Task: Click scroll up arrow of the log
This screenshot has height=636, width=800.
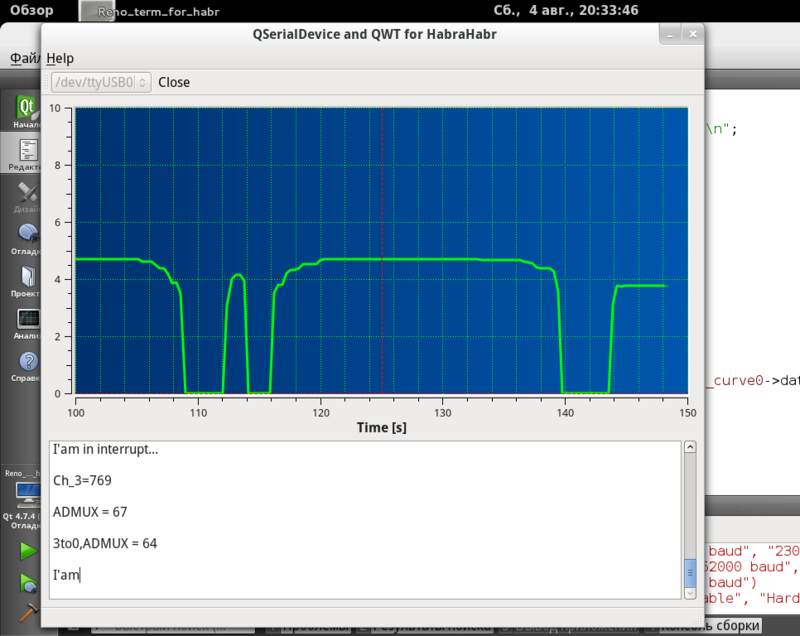Action: (690, 447)
